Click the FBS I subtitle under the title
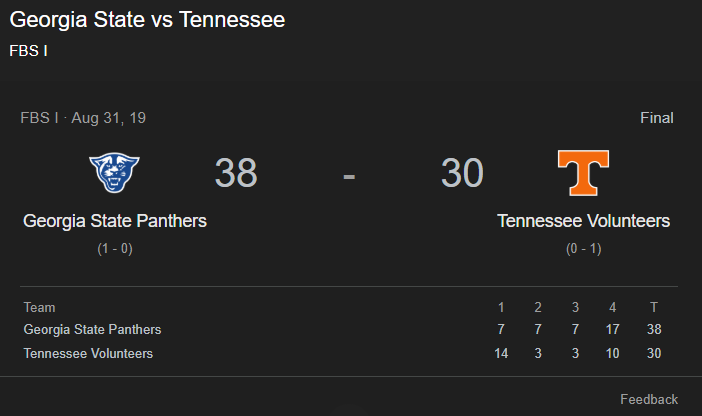The image size is (702, 416). (29, 49)
